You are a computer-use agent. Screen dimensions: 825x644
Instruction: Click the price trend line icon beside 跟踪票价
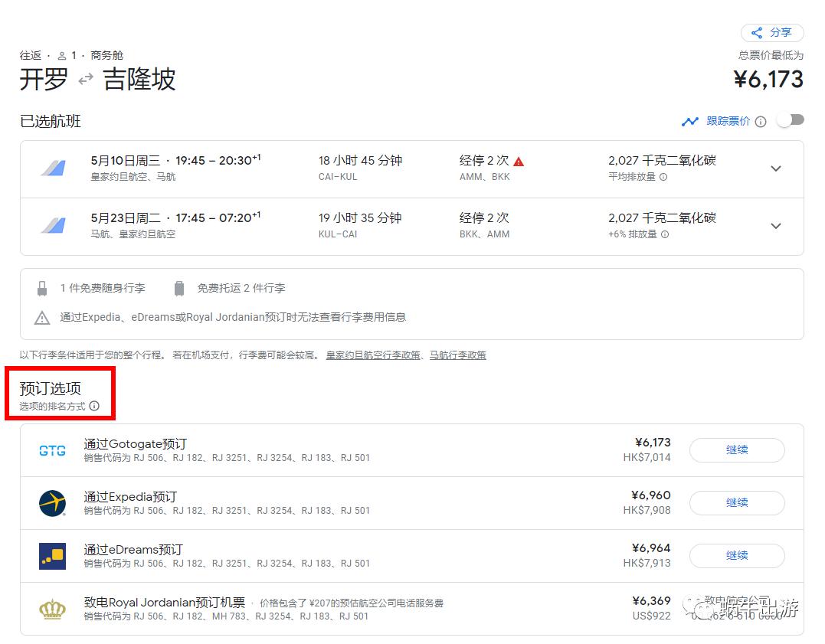(x=690, y=121)
